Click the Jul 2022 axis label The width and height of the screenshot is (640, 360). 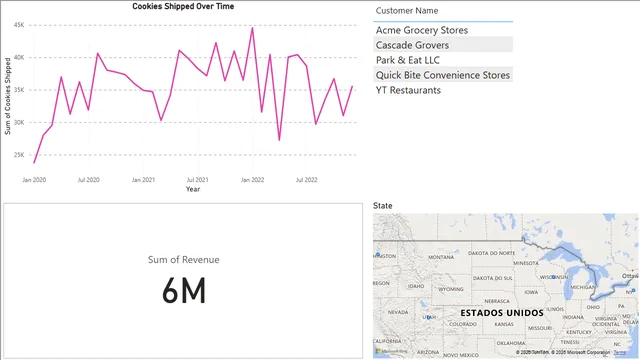click(x=307, y=180)
